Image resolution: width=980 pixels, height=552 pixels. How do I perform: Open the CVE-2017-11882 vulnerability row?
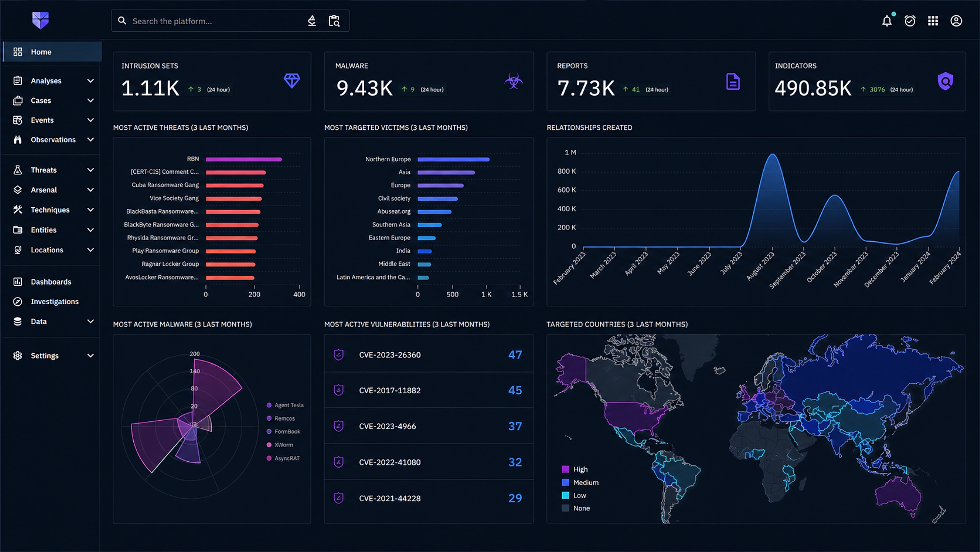(429, 390)
